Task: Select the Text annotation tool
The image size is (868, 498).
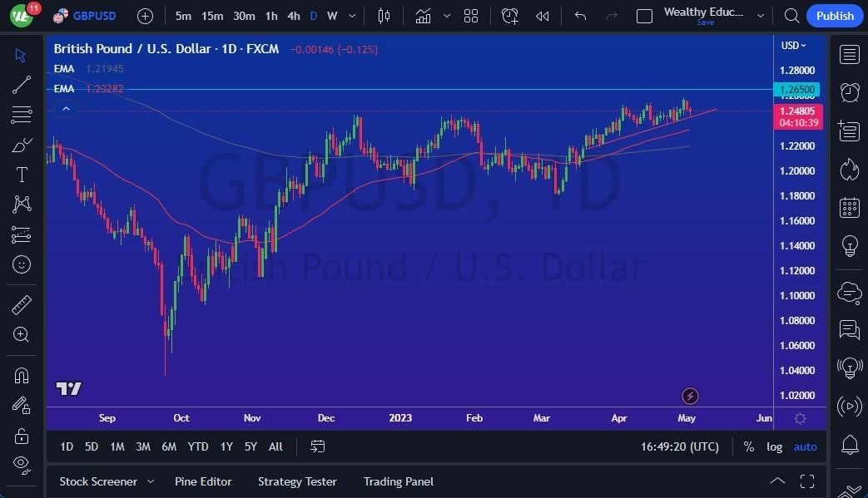Action: pos(21,174)
